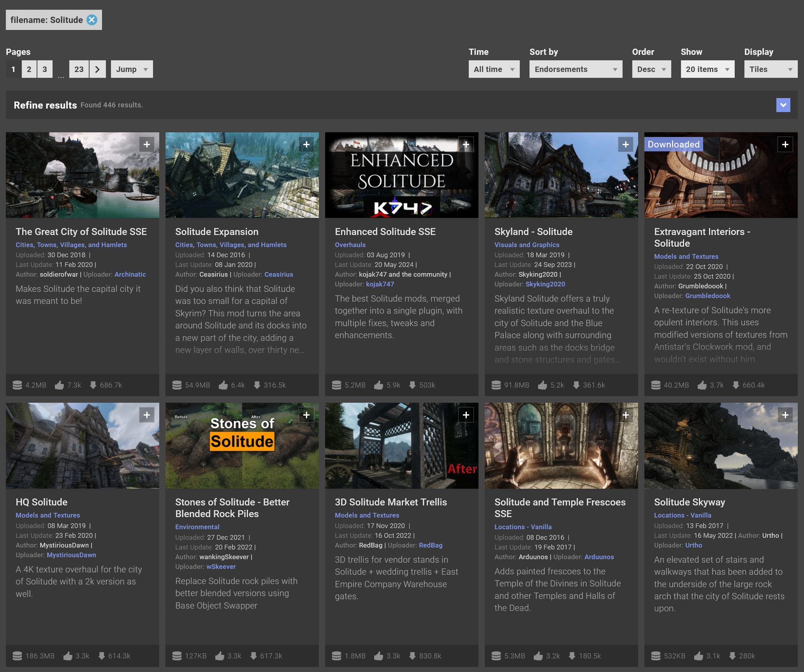Click plus icon on Extravagant Interiors tile
This screenshot has height=672, width=804.
[785, 144]
